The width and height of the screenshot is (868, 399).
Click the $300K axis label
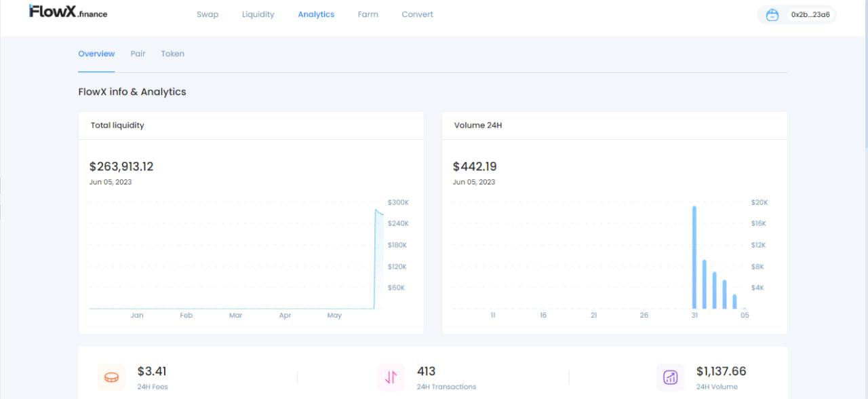[398, 202]
